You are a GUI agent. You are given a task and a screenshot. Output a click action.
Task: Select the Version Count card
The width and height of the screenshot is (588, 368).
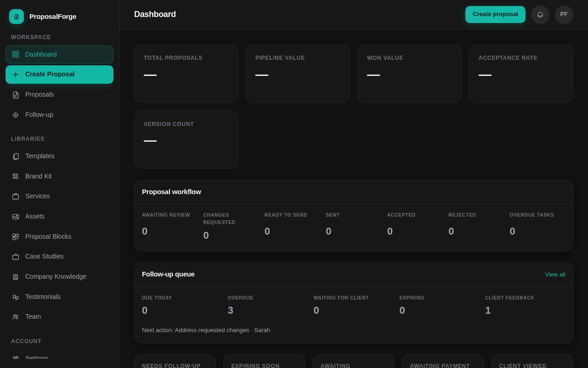[x=186, y=139]
